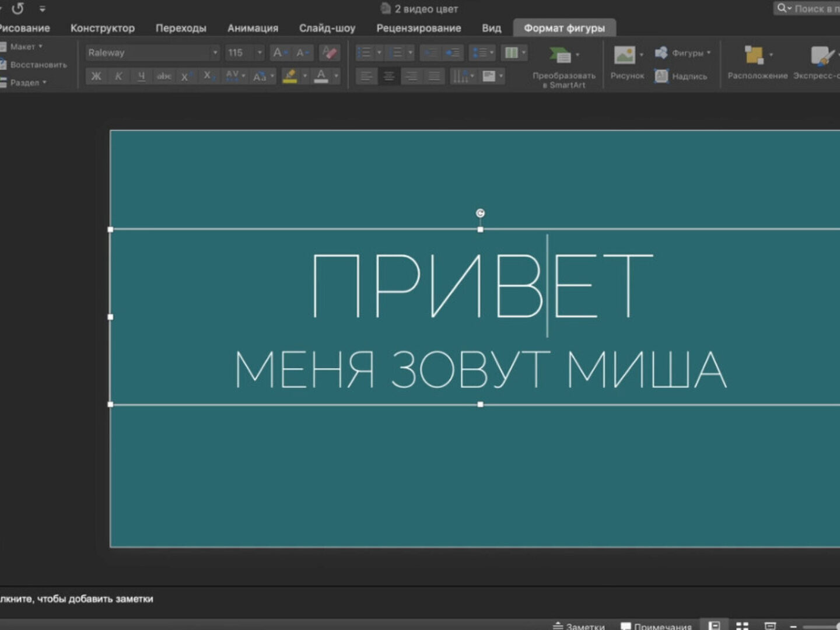The image size is (840, 630).
Task: Click the superscript icon
Action: tap(185, 76)
